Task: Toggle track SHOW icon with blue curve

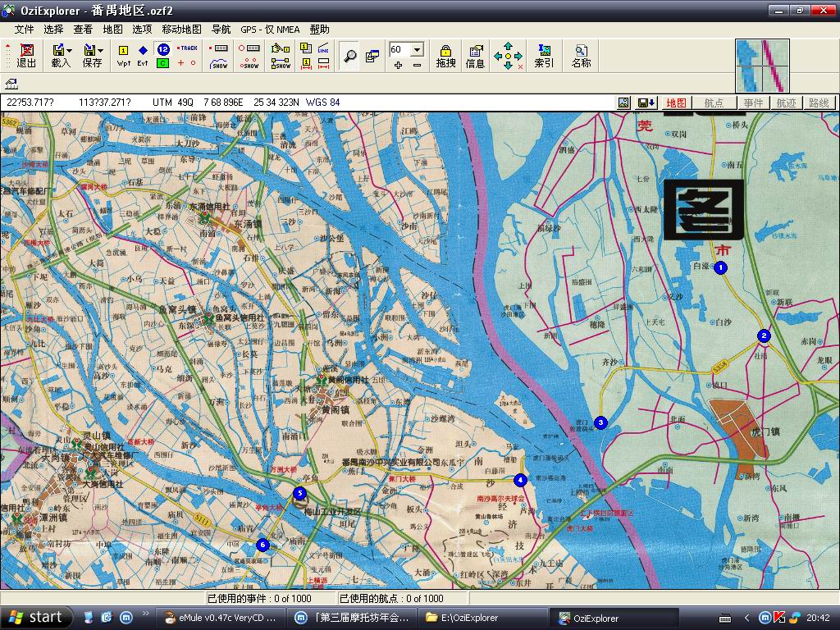Action: coord(218,63)
